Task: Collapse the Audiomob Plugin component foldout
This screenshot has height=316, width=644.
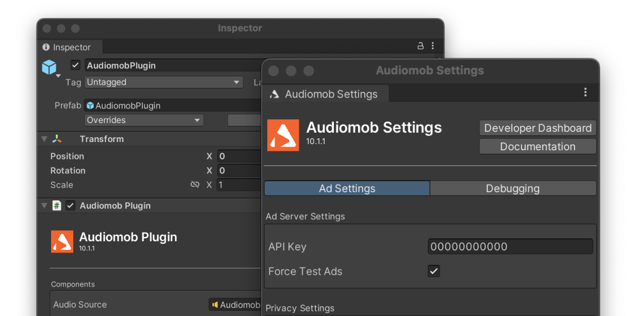Action: click(x=44, y=206)
